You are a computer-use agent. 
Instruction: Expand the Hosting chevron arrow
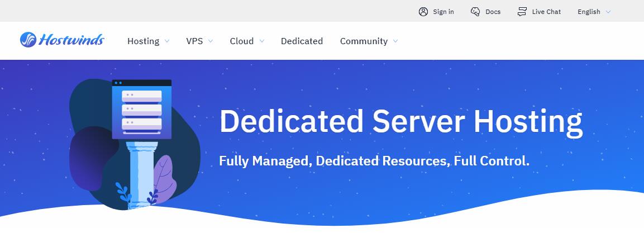point(167,41)
